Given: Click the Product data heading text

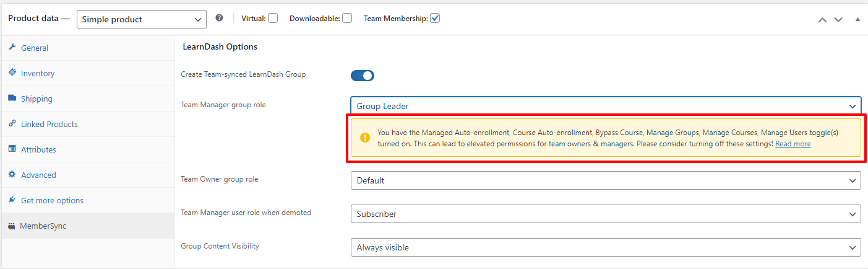Looking at the screenshot, I should click(x=39, y=19).
